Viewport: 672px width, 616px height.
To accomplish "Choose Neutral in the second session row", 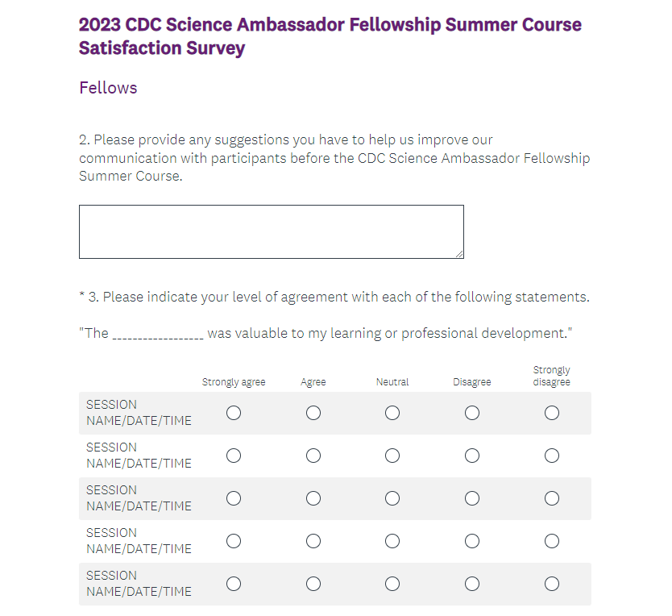I will tap(392, 456).
